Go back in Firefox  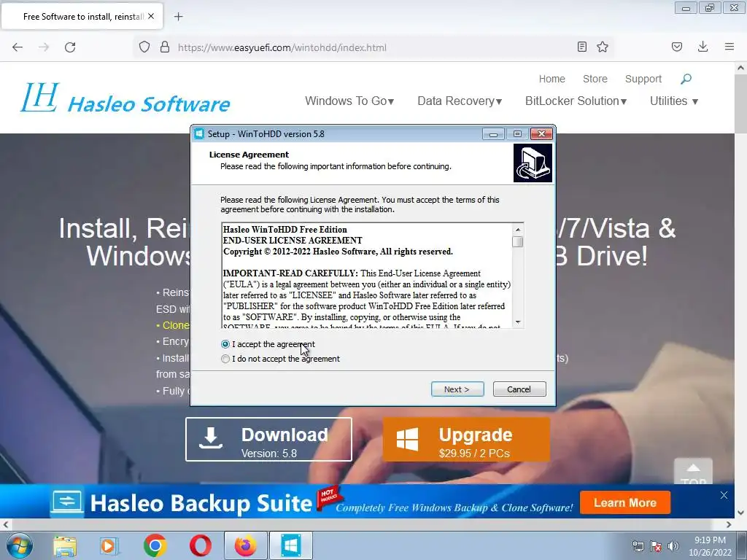18,47
